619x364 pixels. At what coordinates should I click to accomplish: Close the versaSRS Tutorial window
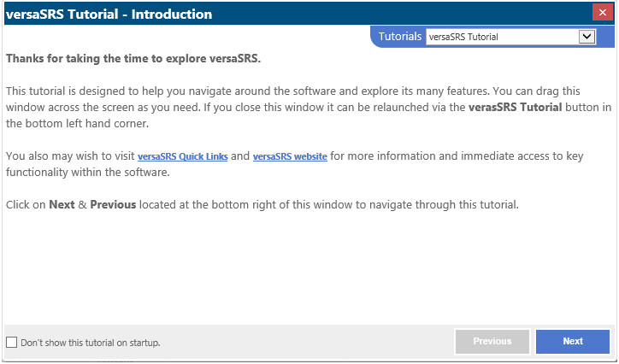tap(600, 14)
